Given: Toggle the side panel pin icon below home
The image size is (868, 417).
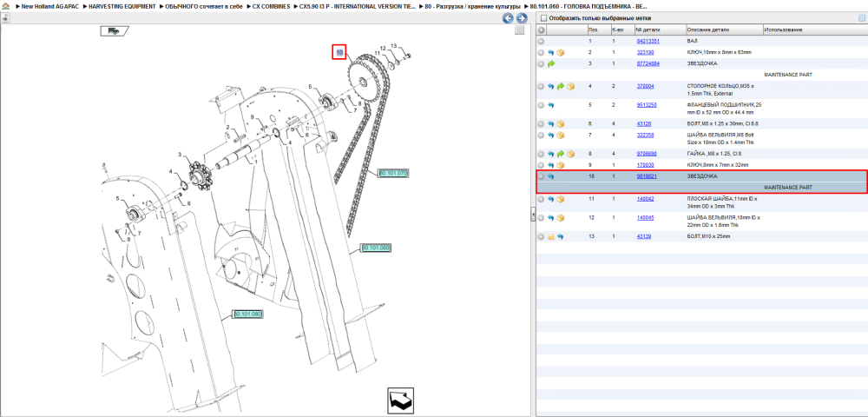Looking at the screenshot, I should (x=5, y=17).
